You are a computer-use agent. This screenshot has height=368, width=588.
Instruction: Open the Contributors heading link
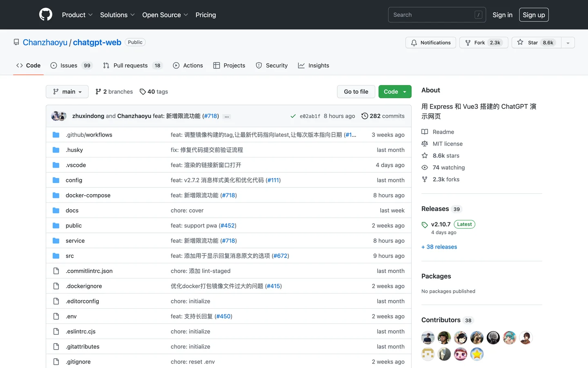[441, 320]
